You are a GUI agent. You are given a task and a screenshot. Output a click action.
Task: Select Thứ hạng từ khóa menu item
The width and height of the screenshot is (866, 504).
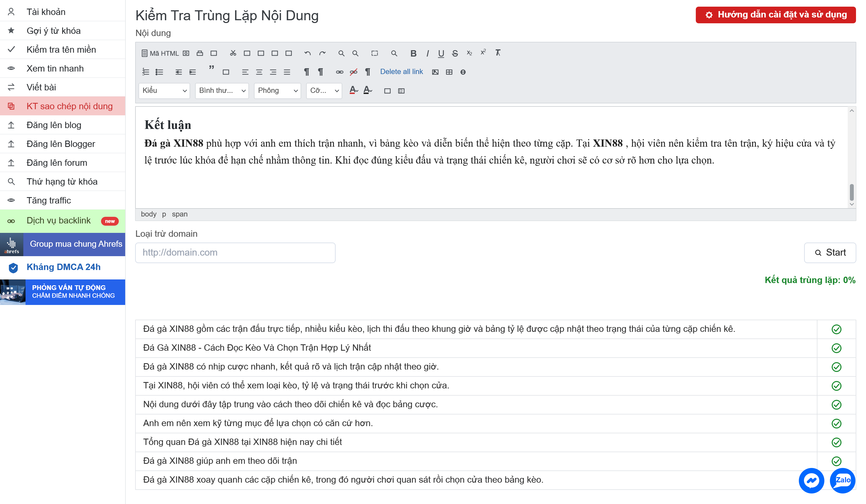click(x=62, y=181)
